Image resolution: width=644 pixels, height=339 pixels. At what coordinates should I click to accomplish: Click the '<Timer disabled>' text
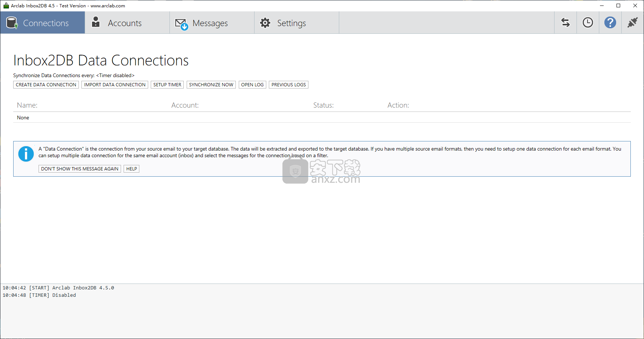click(115, 75)
